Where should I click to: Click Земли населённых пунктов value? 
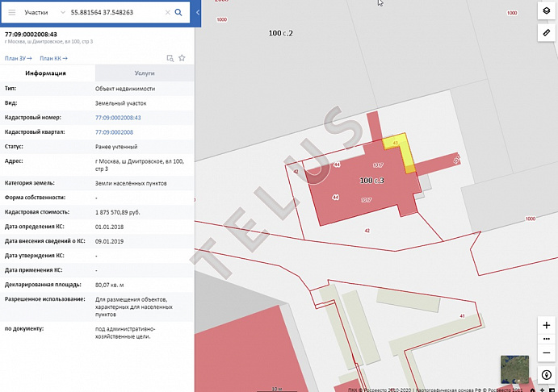(131, 183)
